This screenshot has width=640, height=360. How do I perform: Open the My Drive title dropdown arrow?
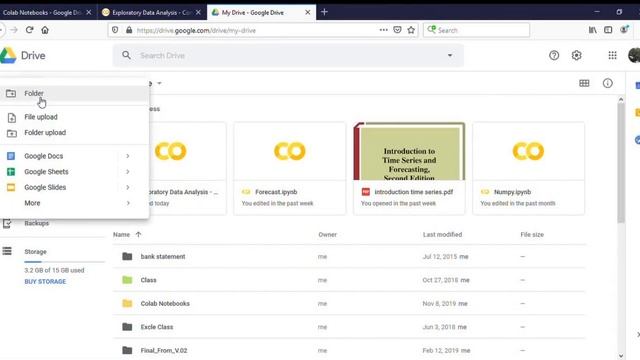(x=160, y=83)
